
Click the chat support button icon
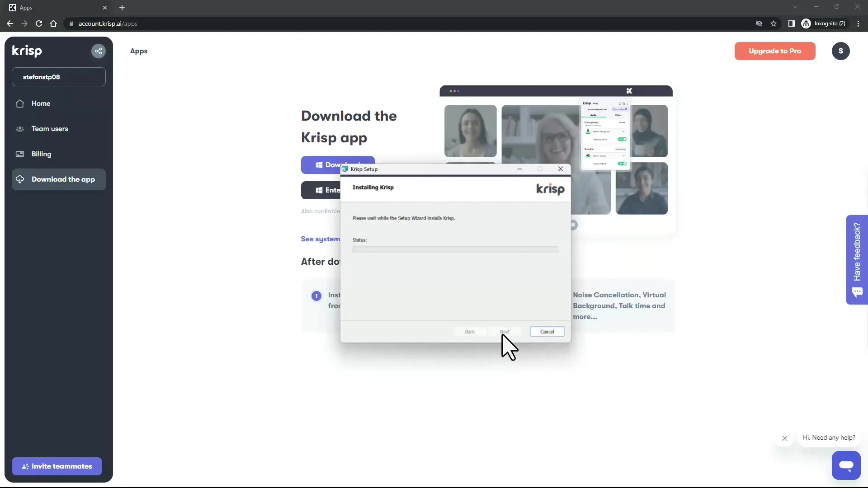[847, 465]
